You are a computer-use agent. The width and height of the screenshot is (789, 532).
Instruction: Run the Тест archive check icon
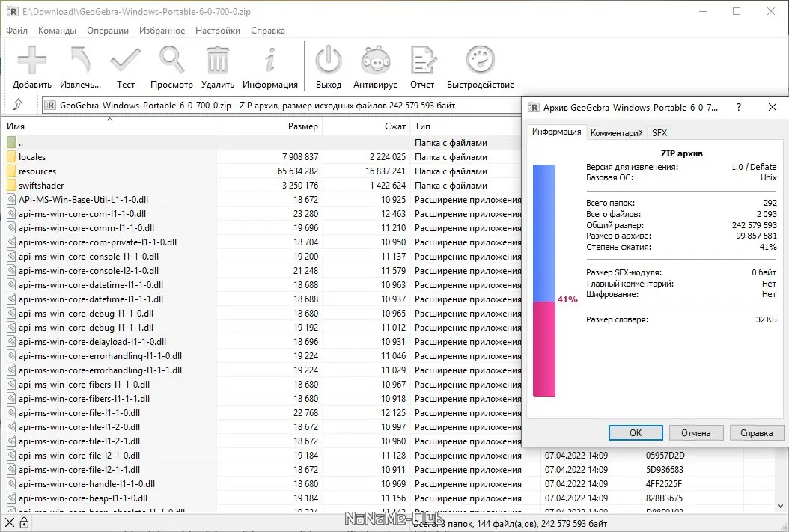125,61
